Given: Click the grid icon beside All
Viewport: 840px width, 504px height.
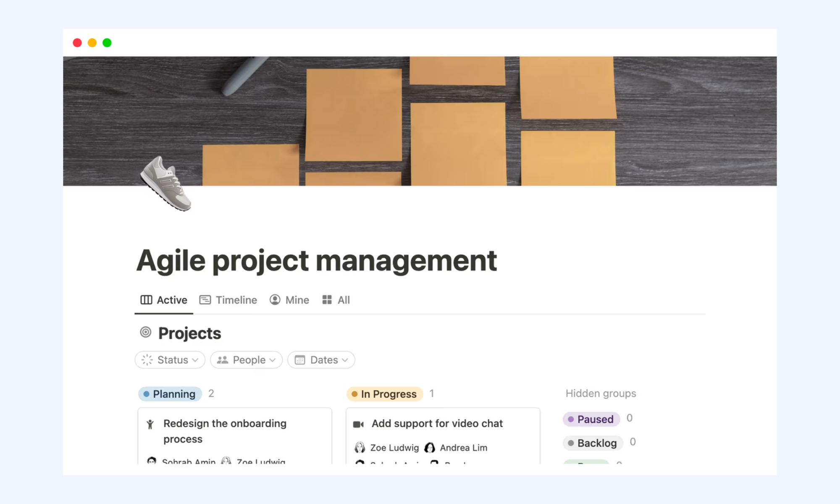Looking at the screenshot, I should coord(327,300).
